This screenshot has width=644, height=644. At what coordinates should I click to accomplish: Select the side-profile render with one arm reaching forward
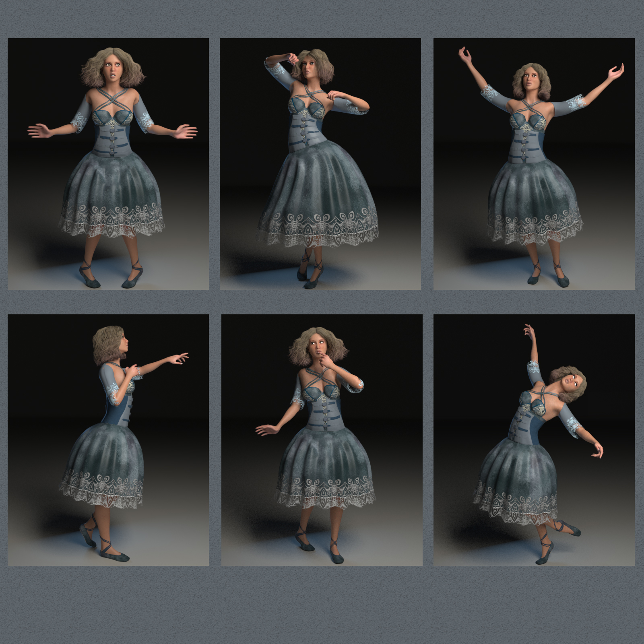tap(108, 440)
